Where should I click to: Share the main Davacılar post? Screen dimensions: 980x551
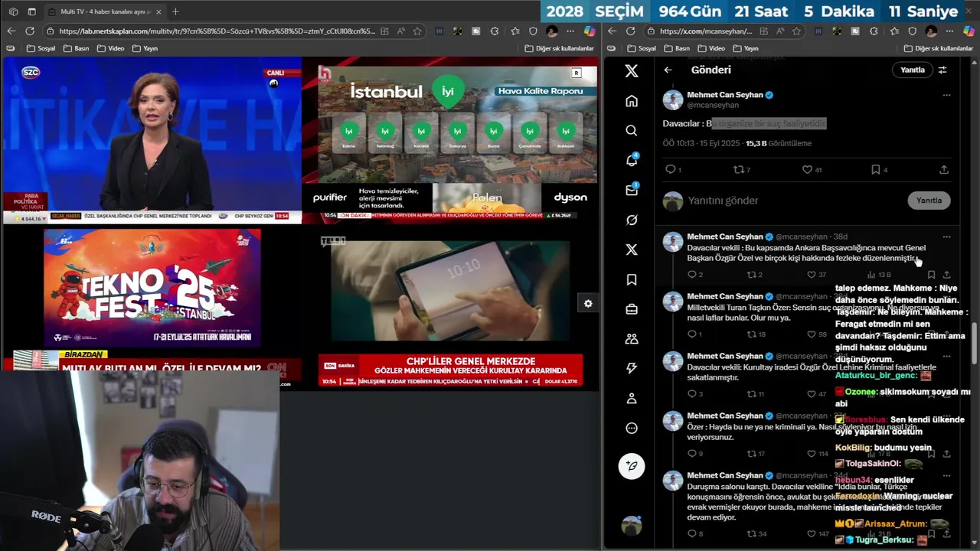pyautogui.click(x=944, y=170)
